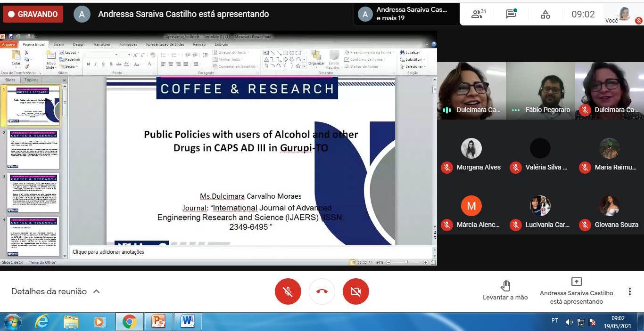
Task: Click the bullet list icon
Action: click(x=163, y=55)
